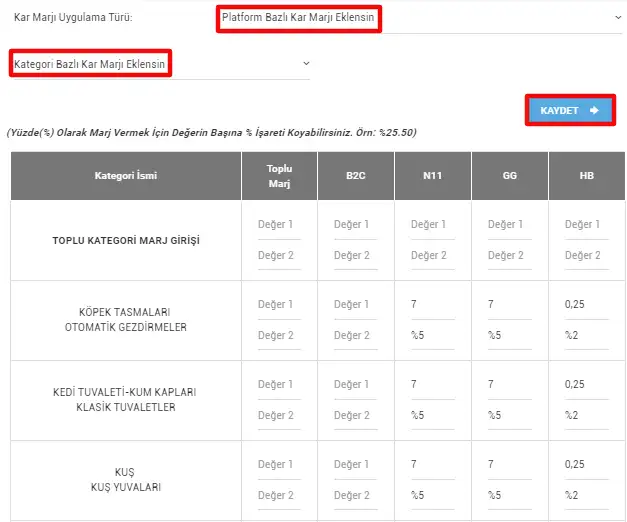Image resolution: width=627 pixels, height=522 pixels.
Task: Click GG value %5 for KÖPEK TASMALARI row
Action: pos(510,336)
